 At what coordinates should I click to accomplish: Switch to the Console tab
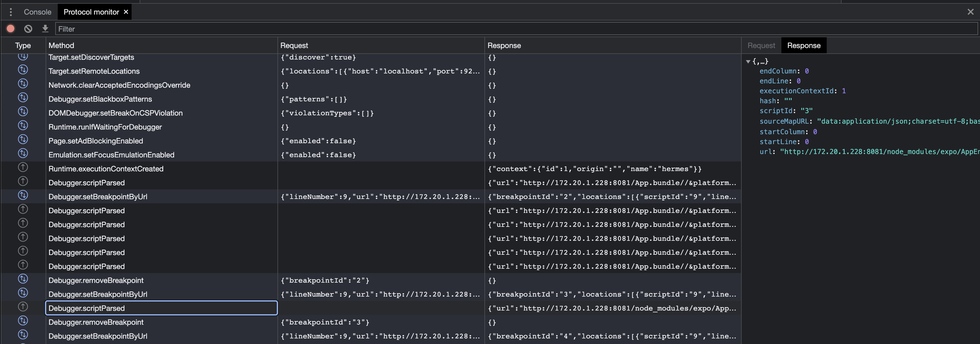[37, 12]
